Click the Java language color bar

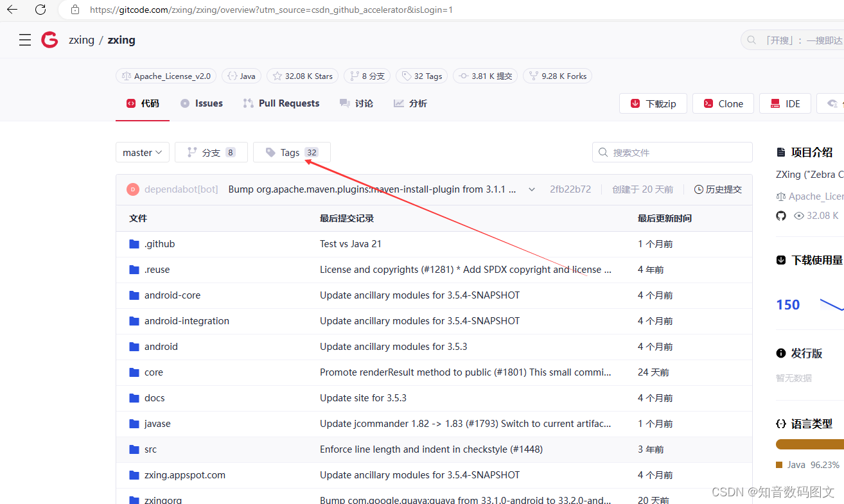[810, 444]
